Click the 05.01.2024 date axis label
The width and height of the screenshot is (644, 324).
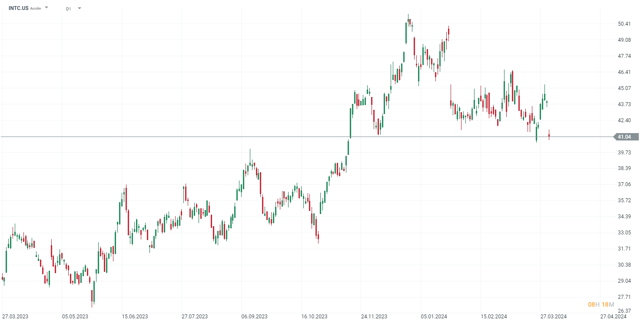click(435, 317)
